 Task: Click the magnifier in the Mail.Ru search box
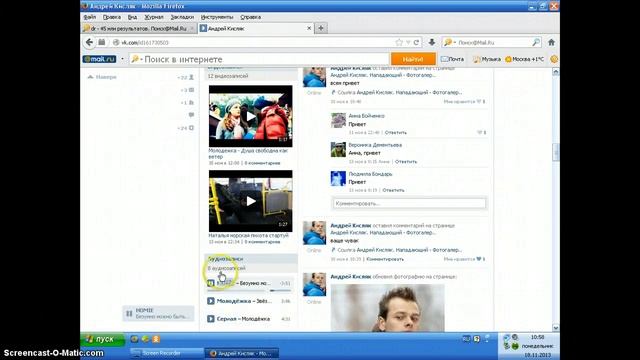[536, 42]
